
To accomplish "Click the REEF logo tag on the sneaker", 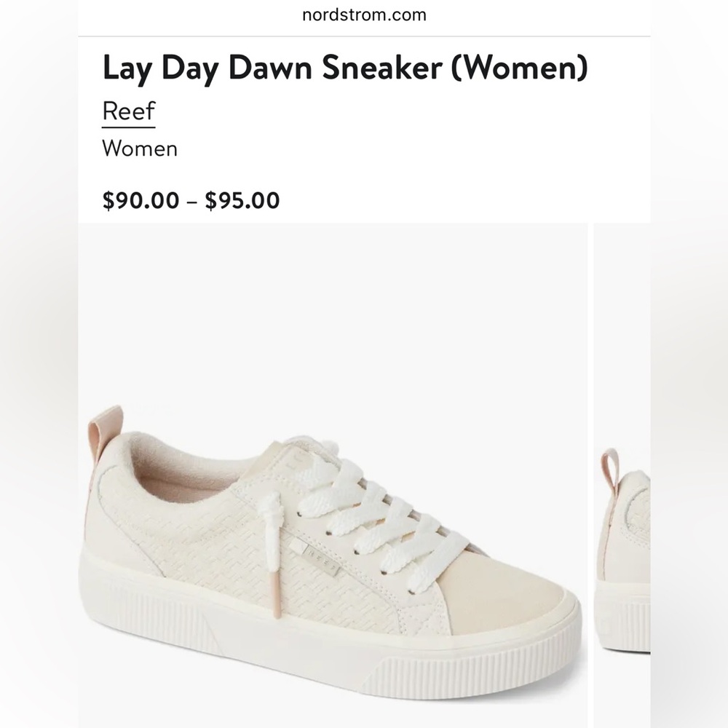I will [x=321, y=563].
